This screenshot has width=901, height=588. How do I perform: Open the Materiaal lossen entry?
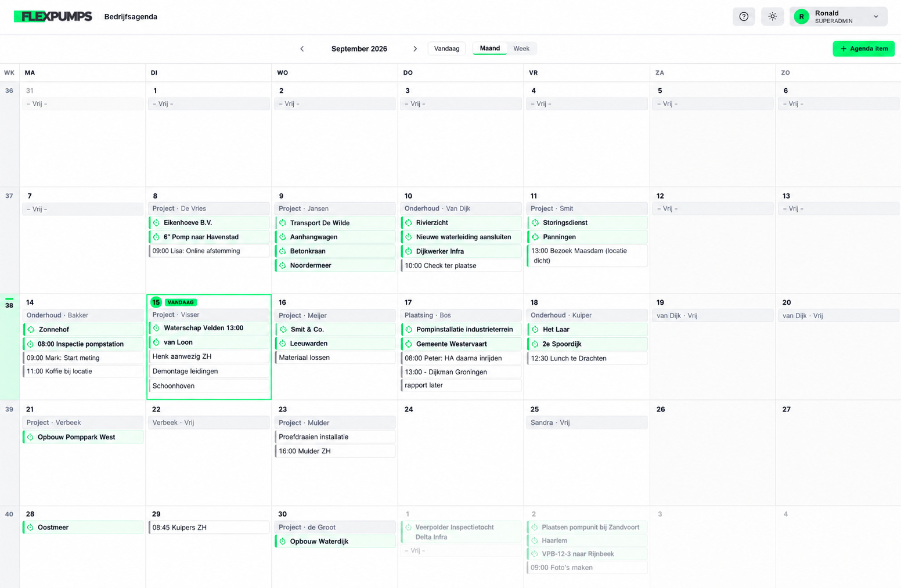click(x=335, y=358)
